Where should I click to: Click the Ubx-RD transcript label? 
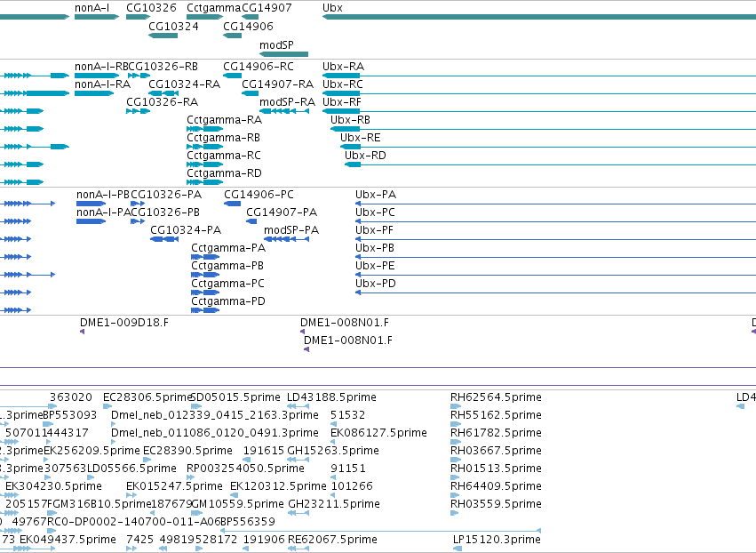(365, 156)
